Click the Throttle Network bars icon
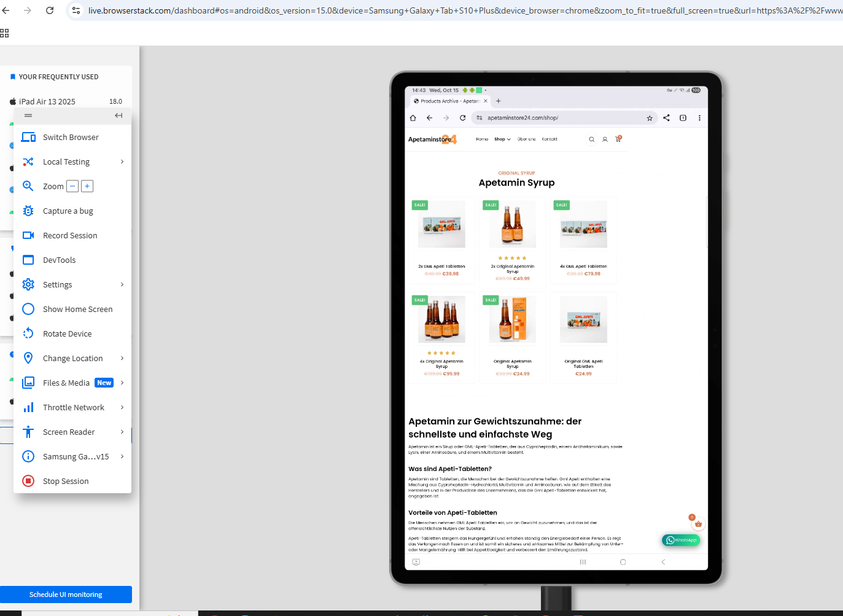The image size is (843, 616). pyautogui.click(x=28, y=407)
